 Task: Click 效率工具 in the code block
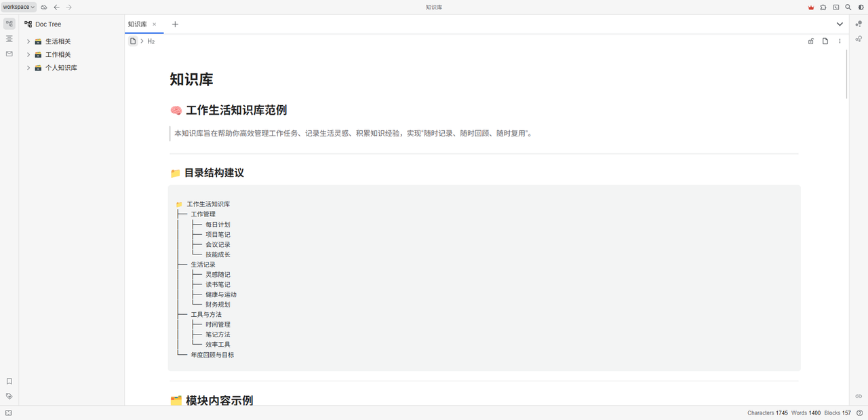(218, 345)
